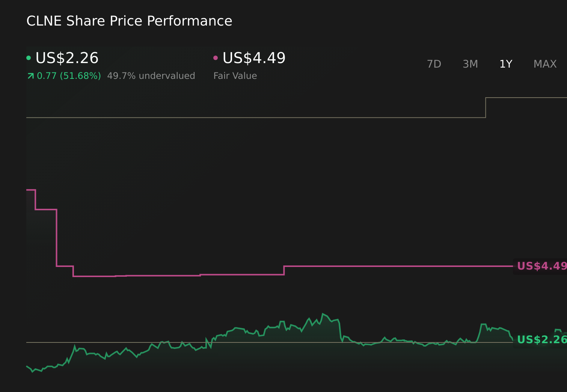The width and height of the screenshot is (567, 392).
Task: Select the MAX time range
Action: point(544,64)
